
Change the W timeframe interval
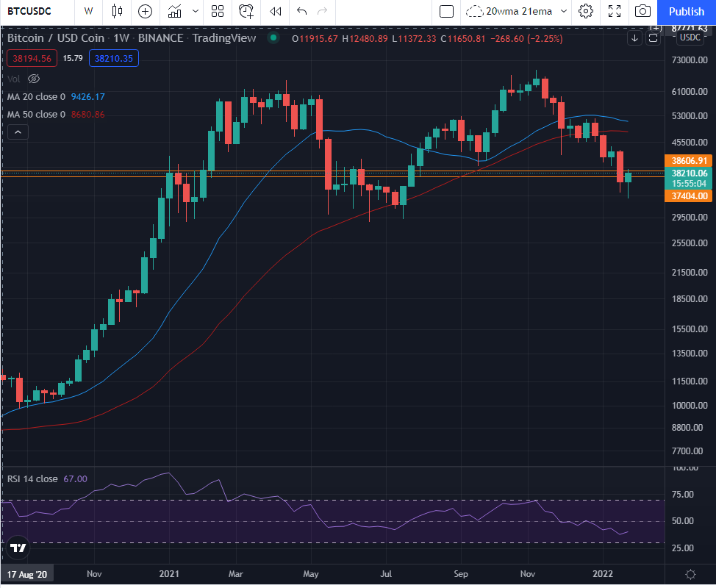[89, 12]
